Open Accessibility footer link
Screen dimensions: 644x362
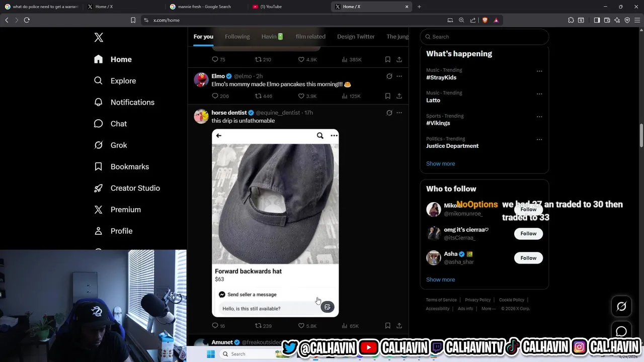coord(437,309)
